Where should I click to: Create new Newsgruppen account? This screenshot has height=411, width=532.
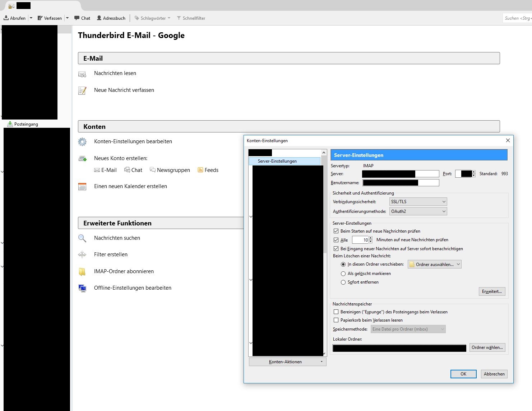coord(170,170)
